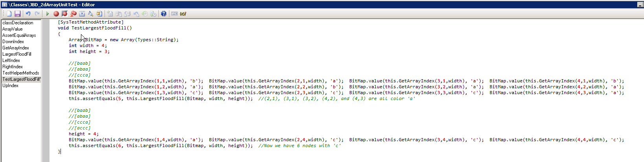Image resolution: width=644 pixels, height=162 pixels.
Task: Select the GetArrayIndex method
Action: tap(16, 48)
